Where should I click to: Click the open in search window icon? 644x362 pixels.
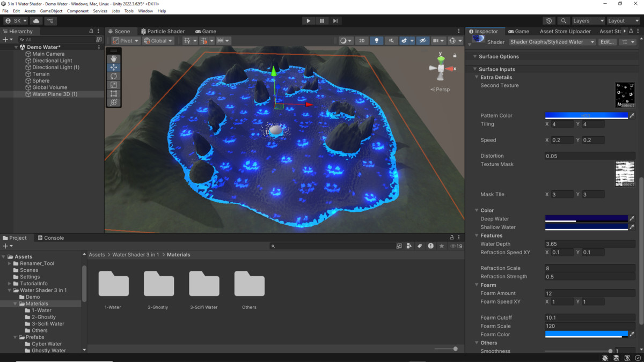pos(399,246)
